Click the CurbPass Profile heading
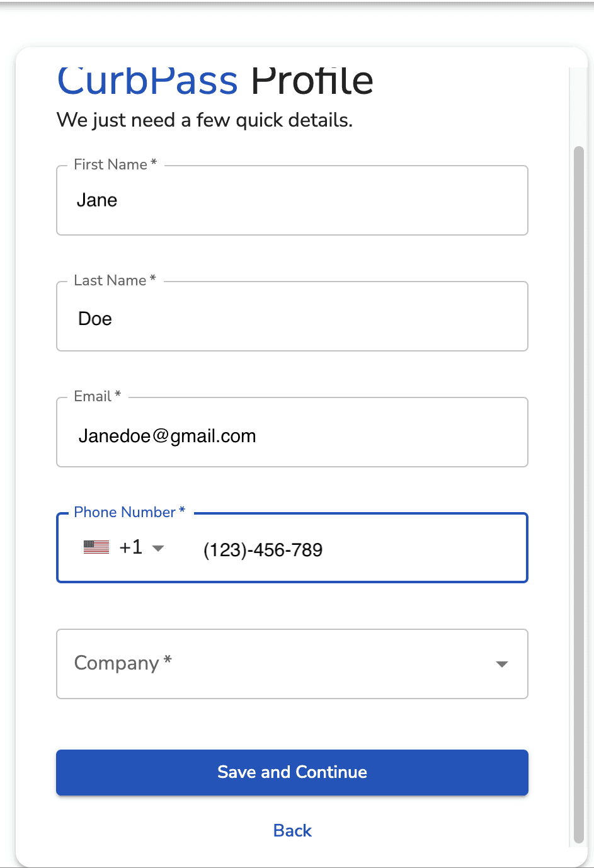The height and width of the screenshot is (868, 594). coord(215,82)
